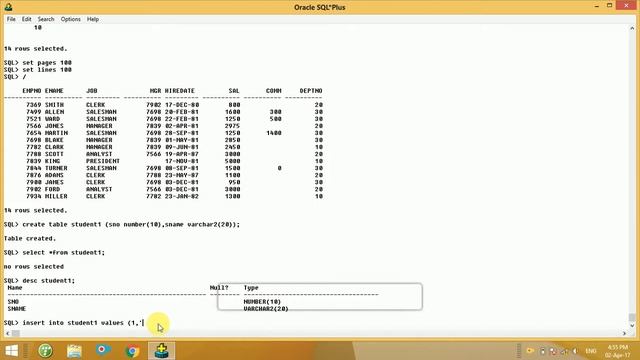Click the COMM column header

(x=273, y=91)
